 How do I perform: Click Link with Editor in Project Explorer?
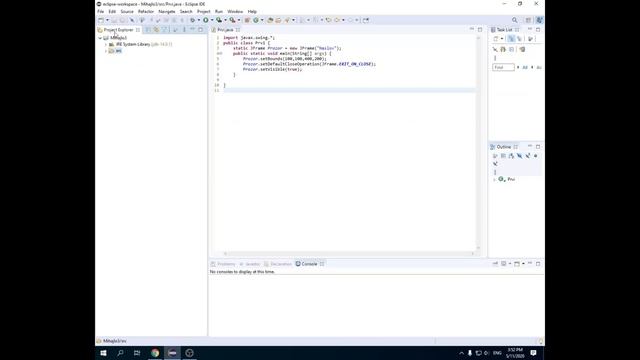pyautogui.click(x=156, y=30)
